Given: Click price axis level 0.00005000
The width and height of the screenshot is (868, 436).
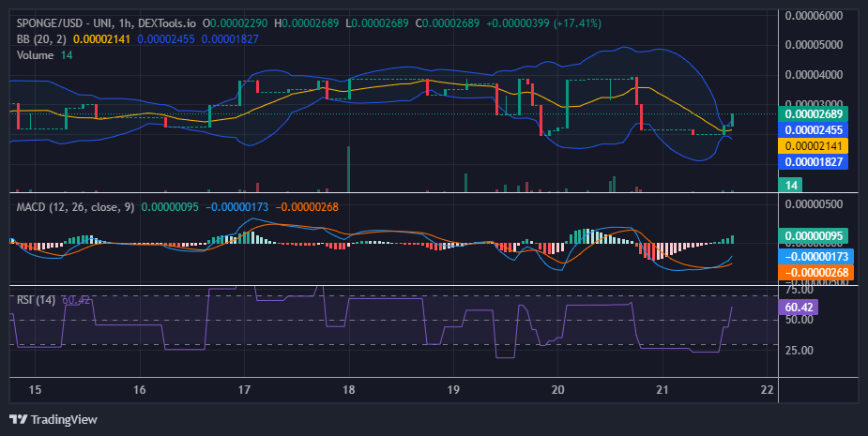Looking at the screenshot, I should [814, 44].
